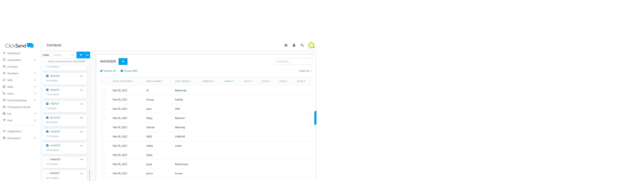Viewport: 644px width, 181px height.
Task: Uncheck the 5K60127 list checkbox
Action: (47, 90)
